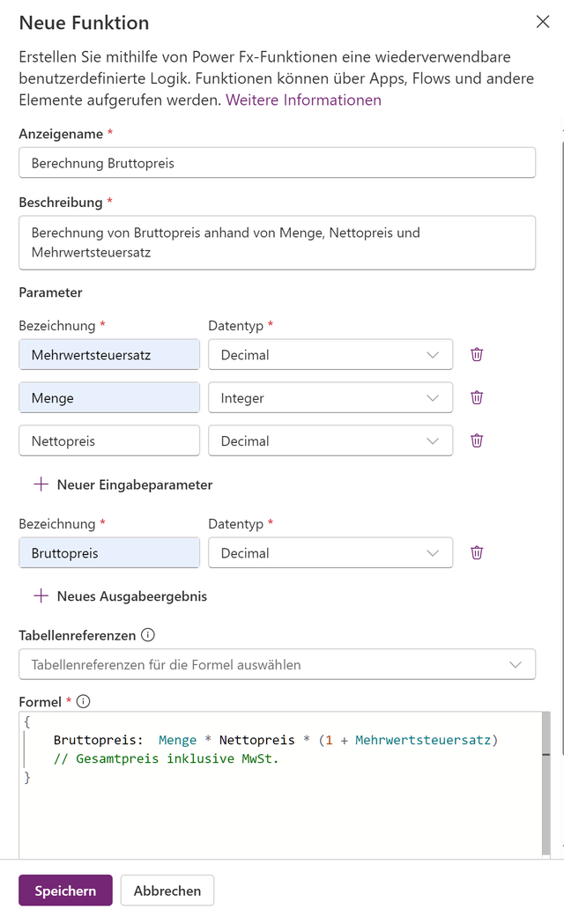Delete the Menge parameter with trash icon

(477, 397)
